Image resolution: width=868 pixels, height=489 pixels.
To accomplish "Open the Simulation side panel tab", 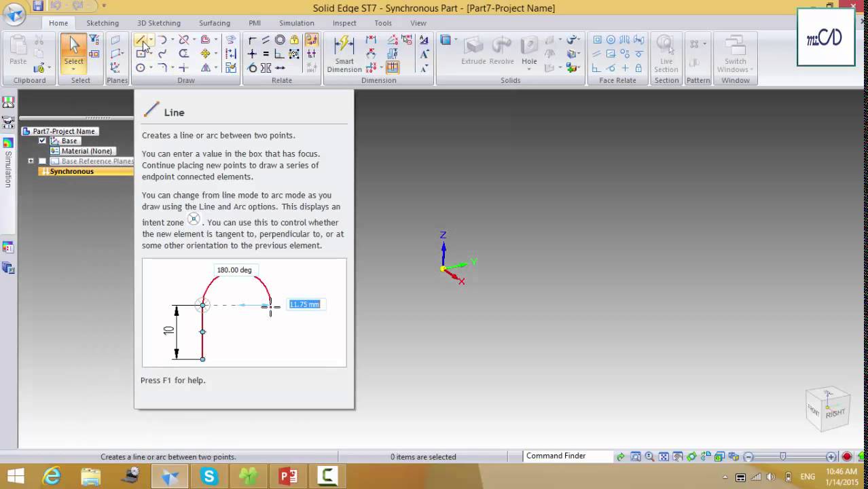I will coord(8,163).
